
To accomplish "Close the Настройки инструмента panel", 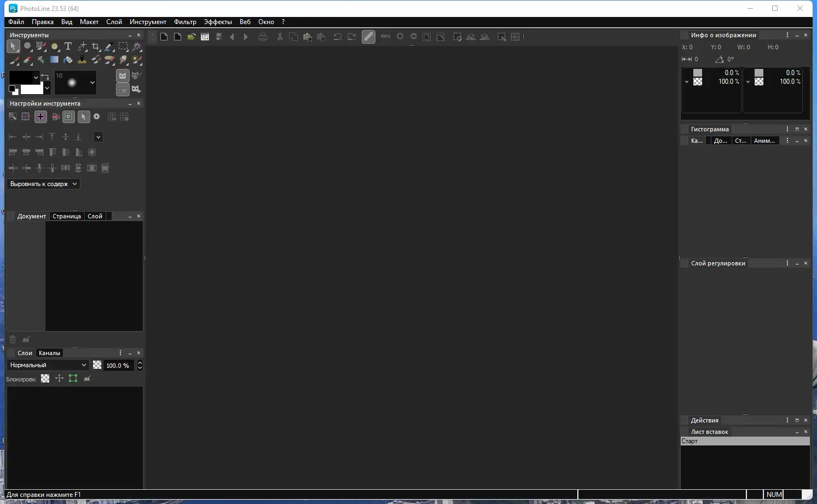I will tap(138, 103).
